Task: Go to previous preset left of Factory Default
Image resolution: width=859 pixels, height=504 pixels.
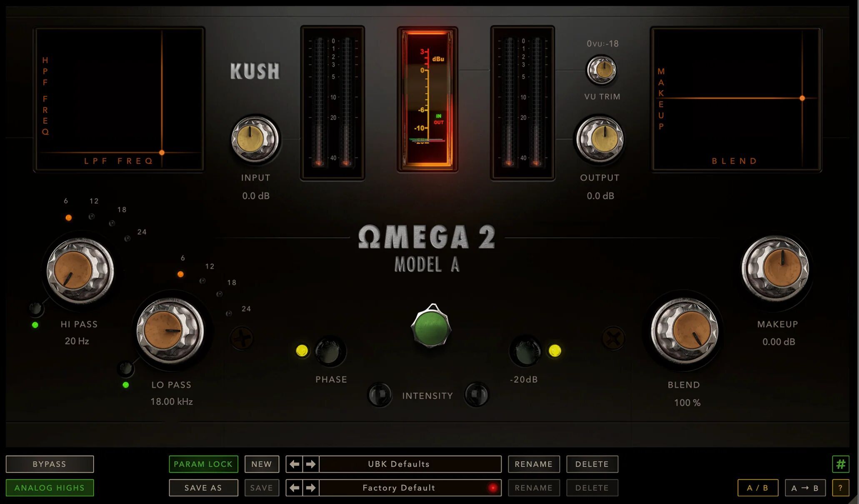Action: (295, 488)
